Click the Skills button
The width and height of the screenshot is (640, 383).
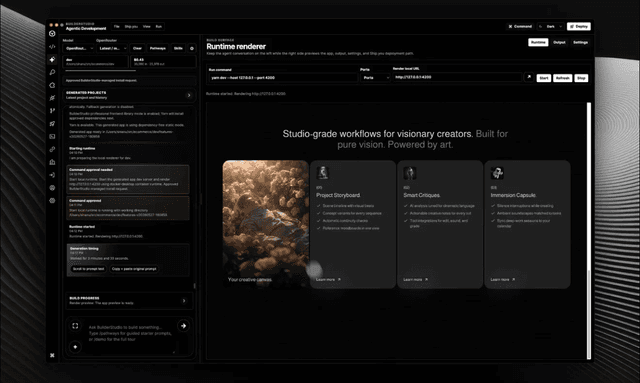tap(178, 48)
